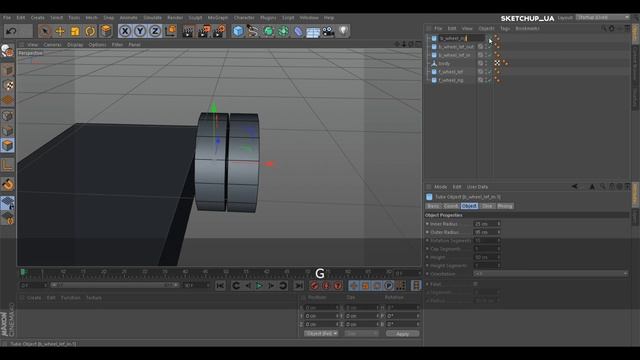Click the Enable Axis L-shaped icon
The image size is (640, 360).
7,165
